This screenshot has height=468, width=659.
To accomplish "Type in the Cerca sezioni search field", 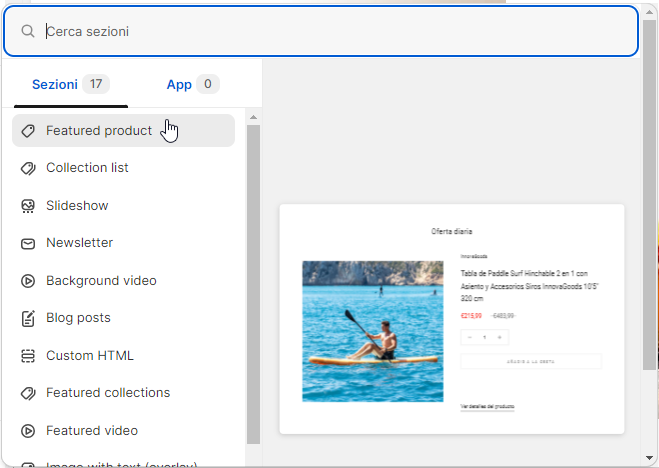I will point(330,31).
